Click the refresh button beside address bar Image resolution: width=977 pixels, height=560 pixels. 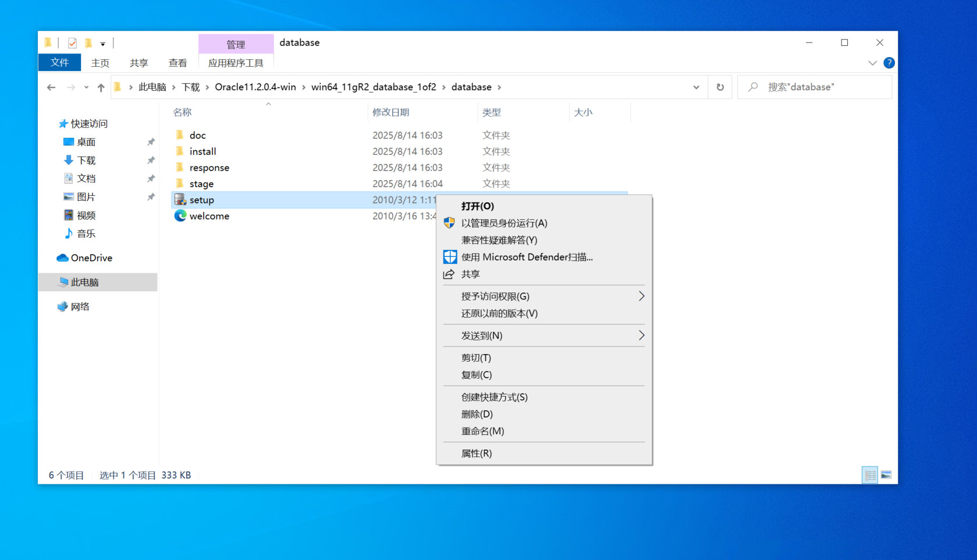720,87
